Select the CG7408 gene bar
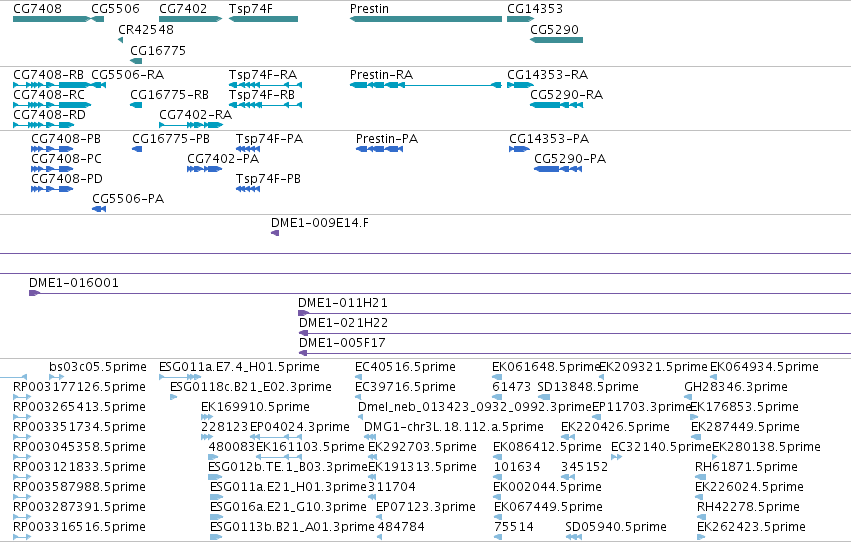 pos(51,19)
